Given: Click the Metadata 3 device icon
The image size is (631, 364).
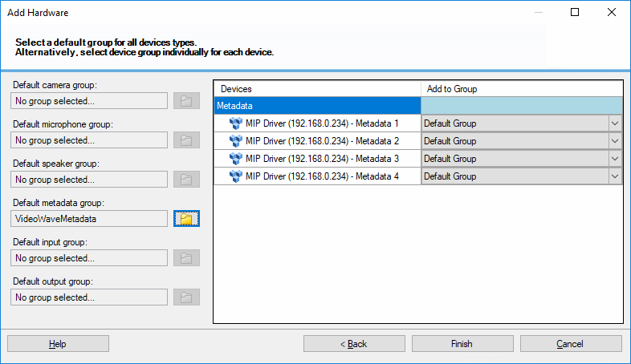Looking at the screenshot, I should tap(236, 159).
